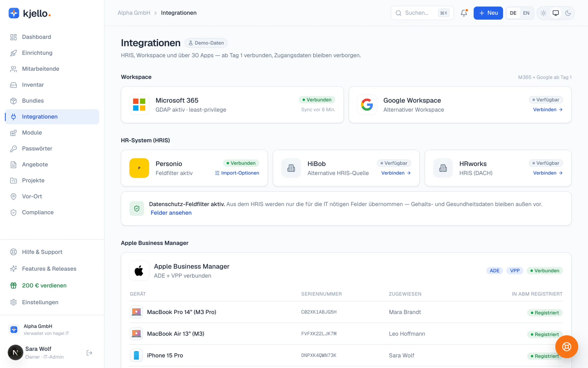Open the orange floating support button
This screenshot has width=588, height=368.
click(567, 347)
